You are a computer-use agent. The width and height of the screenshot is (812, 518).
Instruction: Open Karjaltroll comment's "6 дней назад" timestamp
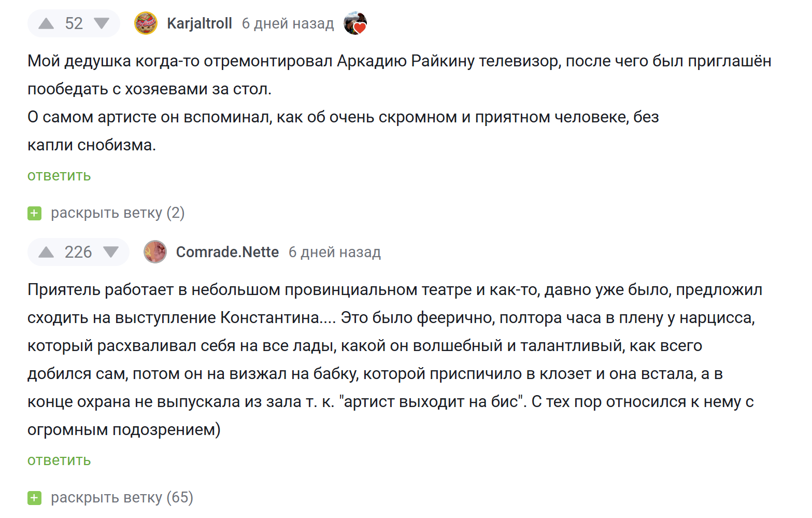click(288, 23)
